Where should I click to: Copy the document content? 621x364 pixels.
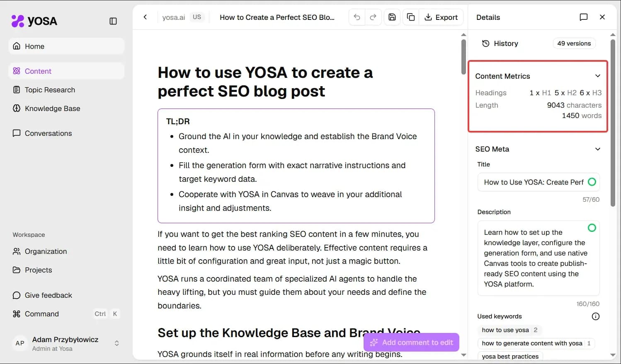tap(411, 17)
